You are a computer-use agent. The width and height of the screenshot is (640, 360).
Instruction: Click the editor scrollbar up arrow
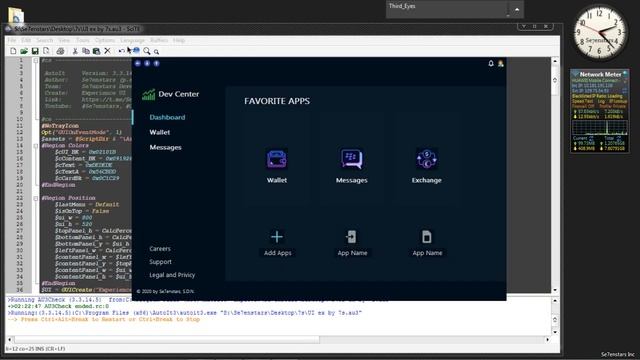(555, 61)
